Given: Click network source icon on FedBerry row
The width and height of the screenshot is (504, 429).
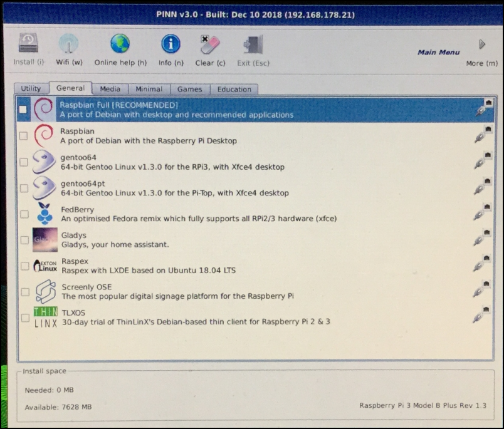Looking at the screenshot, I should 483,212.
